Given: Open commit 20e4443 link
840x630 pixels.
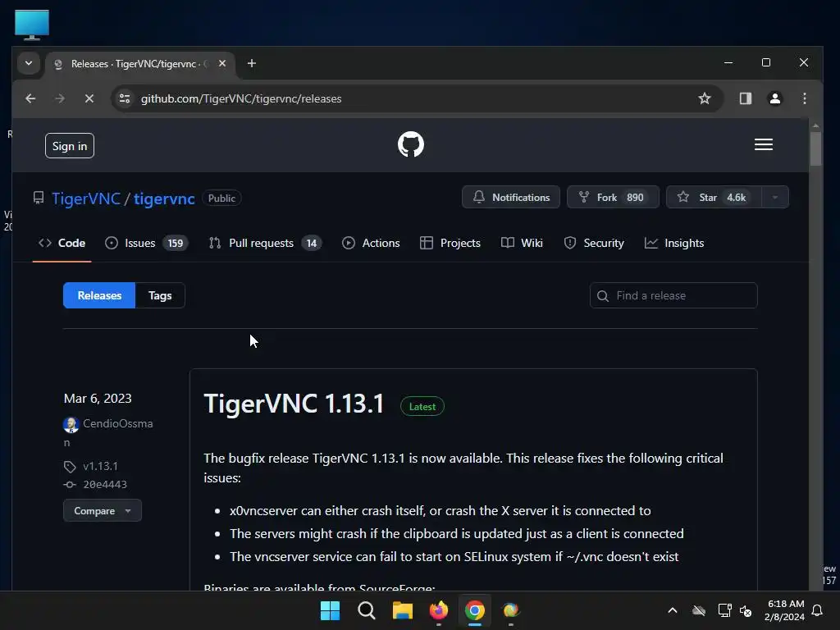Looking at the screenshot, I should (x=105, y=484).
